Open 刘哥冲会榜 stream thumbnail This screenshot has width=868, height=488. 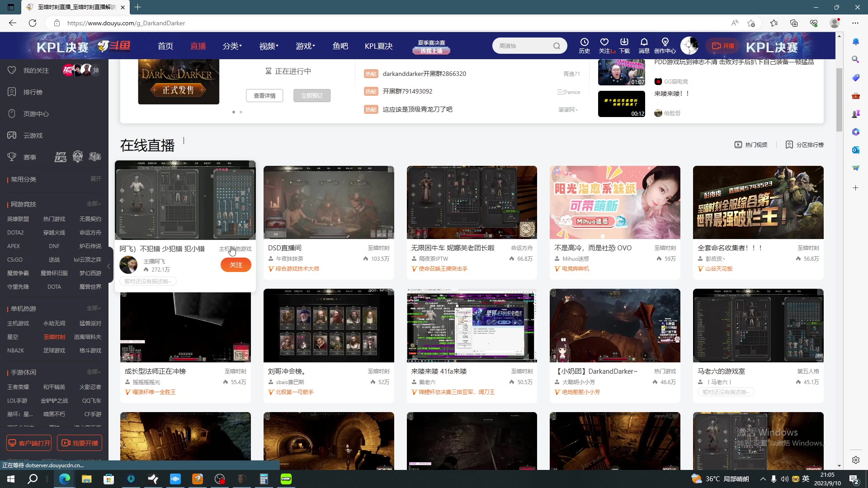(x=329, y=325)
